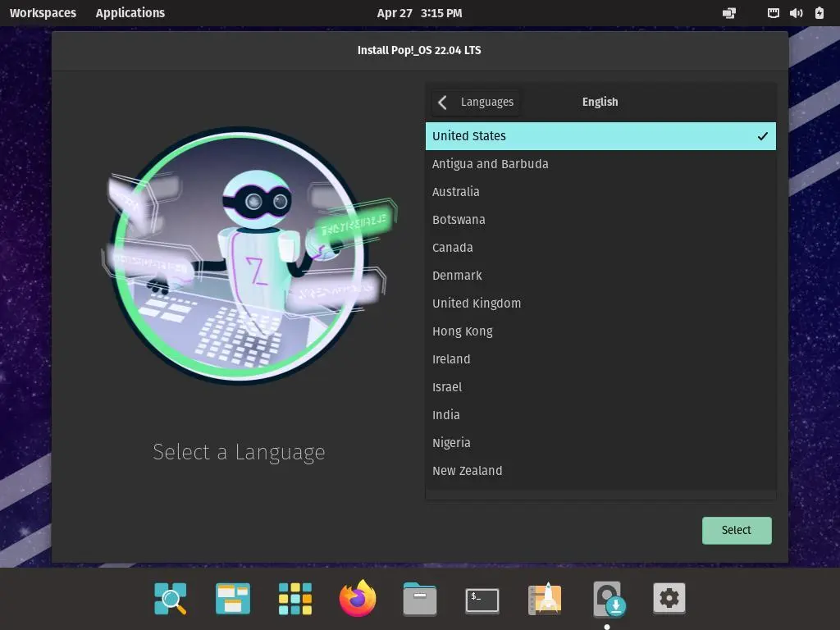Launch Firefox from the dock
The width and height of the screenshot is (840, 630).
pyautogui.click(x=358, y=599)
